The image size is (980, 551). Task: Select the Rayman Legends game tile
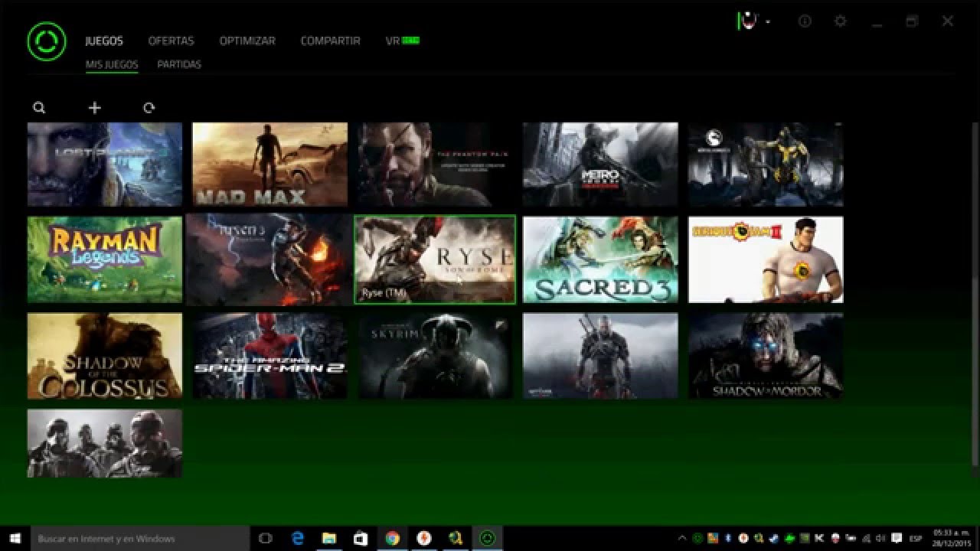point(105,259)
